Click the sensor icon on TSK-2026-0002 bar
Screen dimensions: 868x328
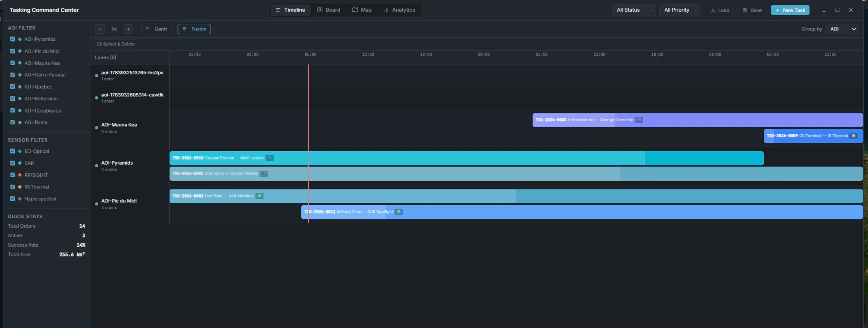[259, 196]
